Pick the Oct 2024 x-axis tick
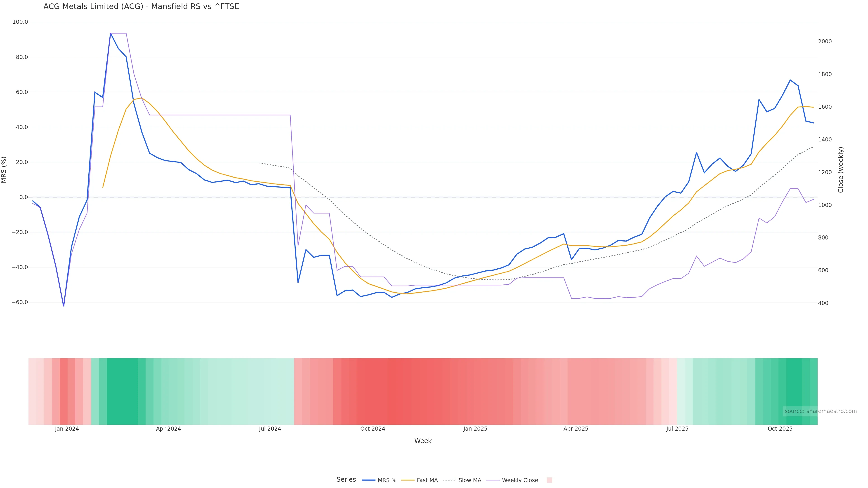The width and height of the screenshot is (868, 488). [373, 429]
